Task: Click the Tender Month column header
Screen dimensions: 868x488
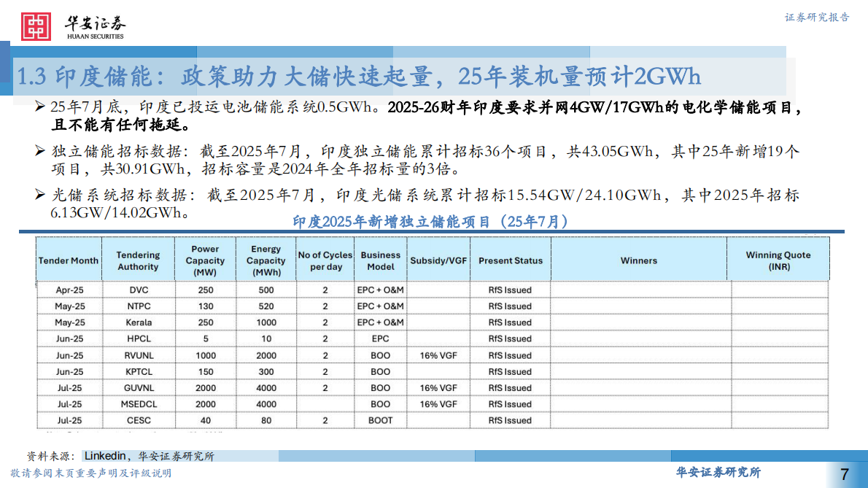Action: (x=69, y=259)
